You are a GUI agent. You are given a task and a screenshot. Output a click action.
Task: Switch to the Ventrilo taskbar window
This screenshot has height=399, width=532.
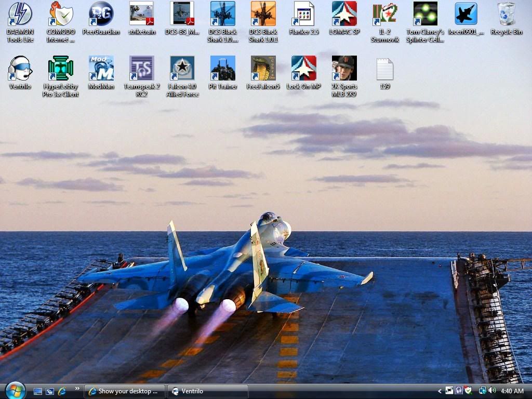point(207,391)
